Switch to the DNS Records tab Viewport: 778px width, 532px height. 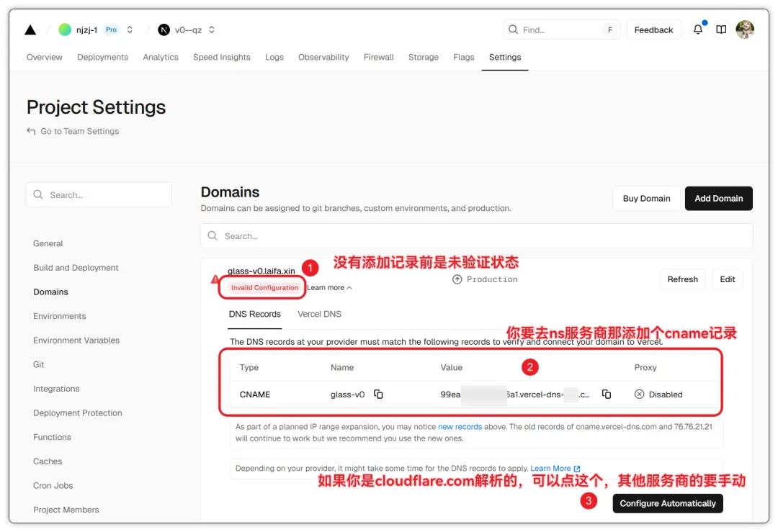tap(254, 314)
